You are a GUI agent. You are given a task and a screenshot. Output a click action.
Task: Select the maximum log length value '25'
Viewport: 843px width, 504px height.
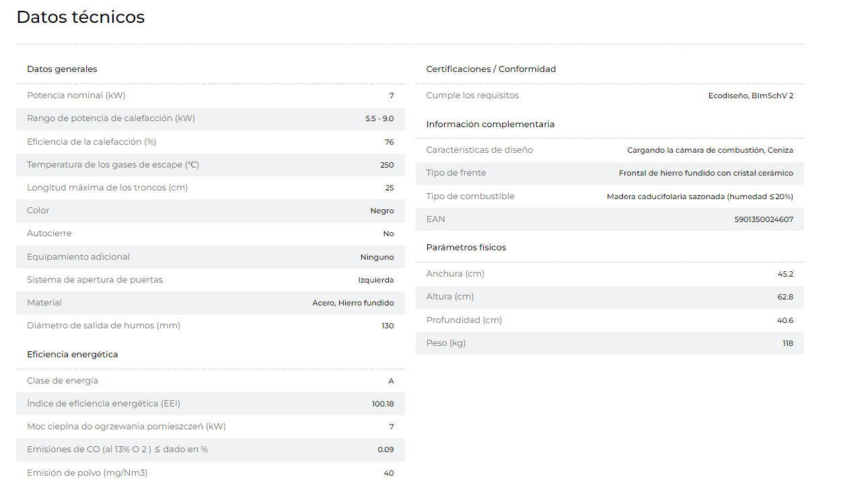coord(390,188)
